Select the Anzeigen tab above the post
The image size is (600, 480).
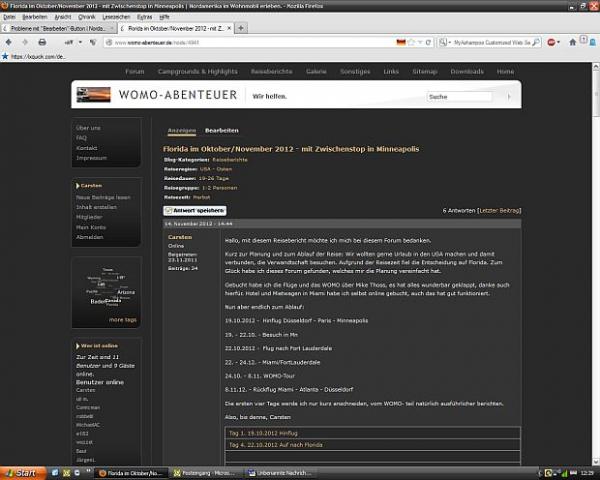coord(182,131)
